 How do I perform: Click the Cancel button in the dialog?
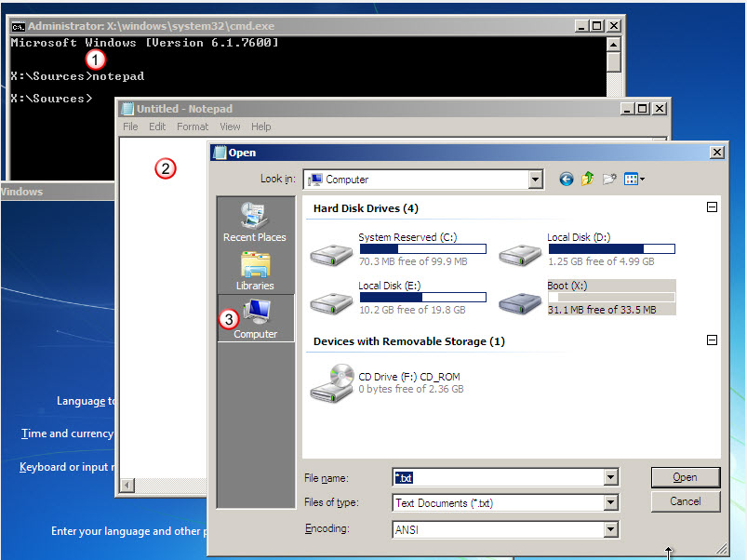click(685, 501)
